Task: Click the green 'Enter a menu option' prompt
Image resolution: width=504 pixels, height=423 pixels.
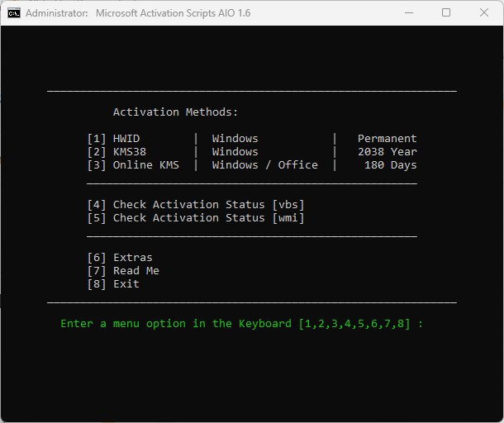Action: pos(242,324)
